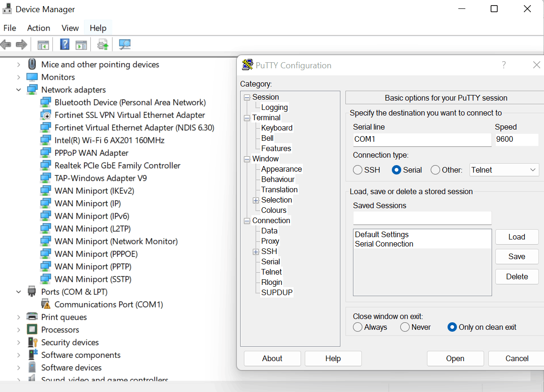The image size is (544, 392).
Task: Click the Ports (COM & LPT) icon
Action: pos(31,291)
